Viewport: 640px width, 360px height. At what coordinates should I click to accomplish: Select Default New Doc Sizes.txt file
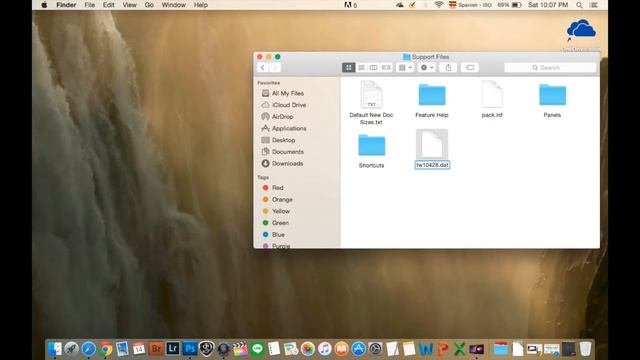(371, 102)
